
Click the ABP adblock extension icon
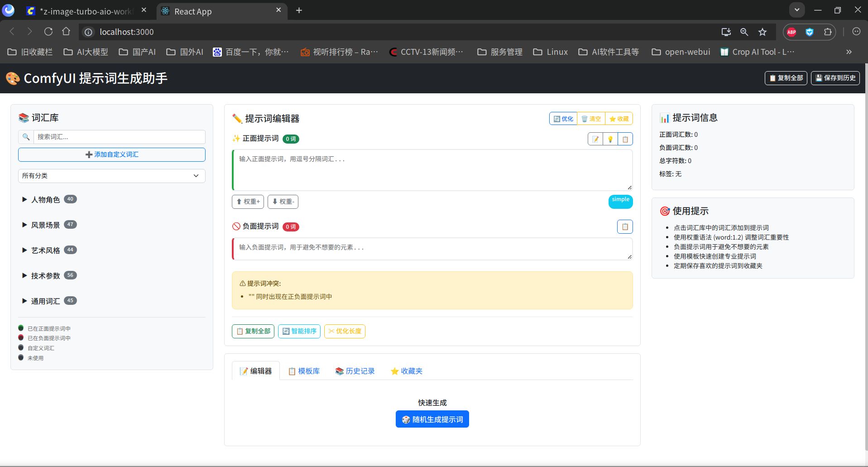point(791,32)
